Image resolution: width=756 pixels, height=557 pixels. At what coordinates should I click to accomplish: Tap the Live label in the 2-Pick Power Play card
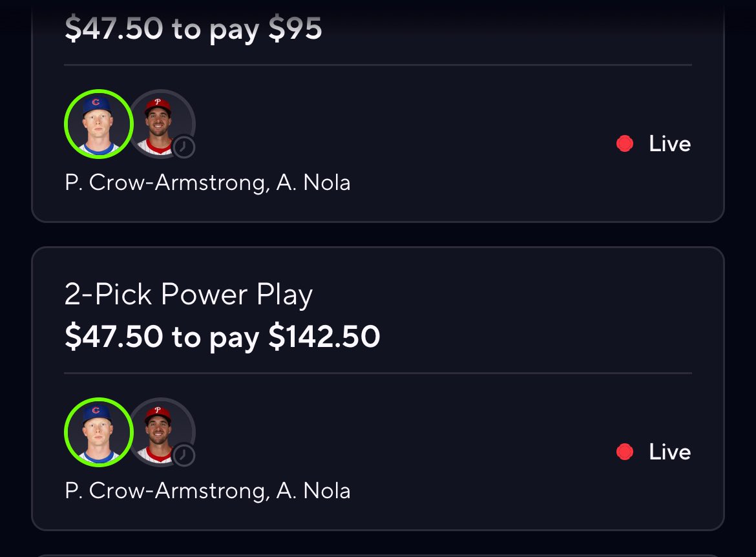coord(669,452)
